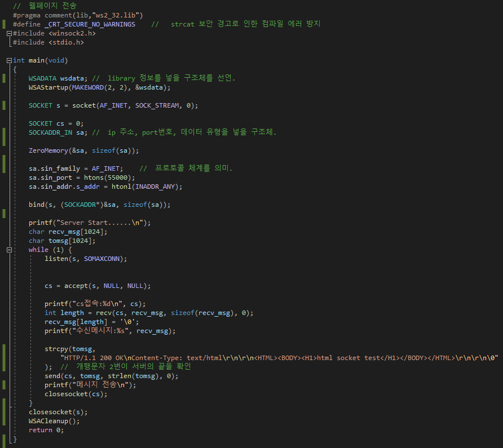Click the send(cs, tomsg, strlen(tomsg), 0) call
503x448 pixels.
pyautogui.click(x=111, y=376)
